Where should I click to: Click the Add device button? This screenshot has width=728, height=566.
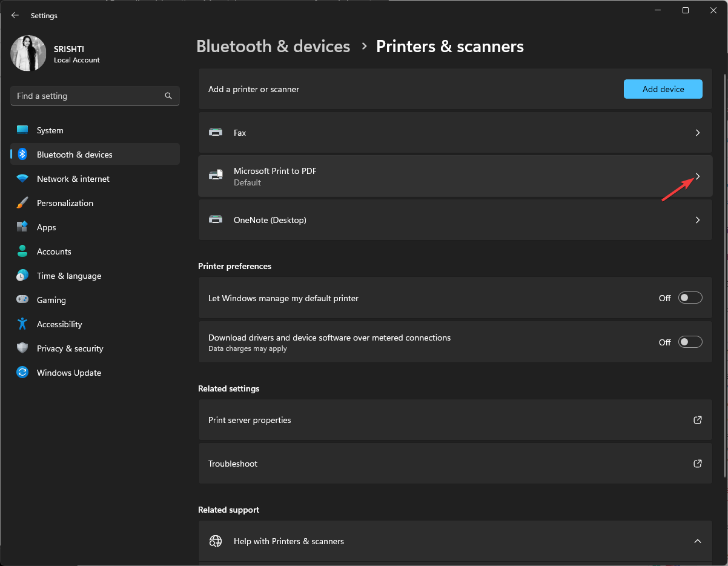point(663,89)
